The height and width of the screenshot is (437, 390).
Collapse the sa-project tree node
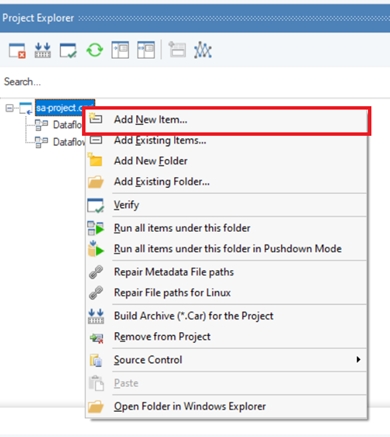9,108
